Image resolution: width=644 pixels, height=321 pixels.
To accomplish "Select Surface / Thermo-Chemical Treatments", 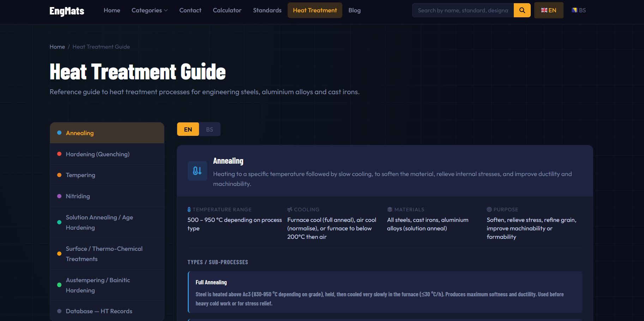I will (107, 254).
